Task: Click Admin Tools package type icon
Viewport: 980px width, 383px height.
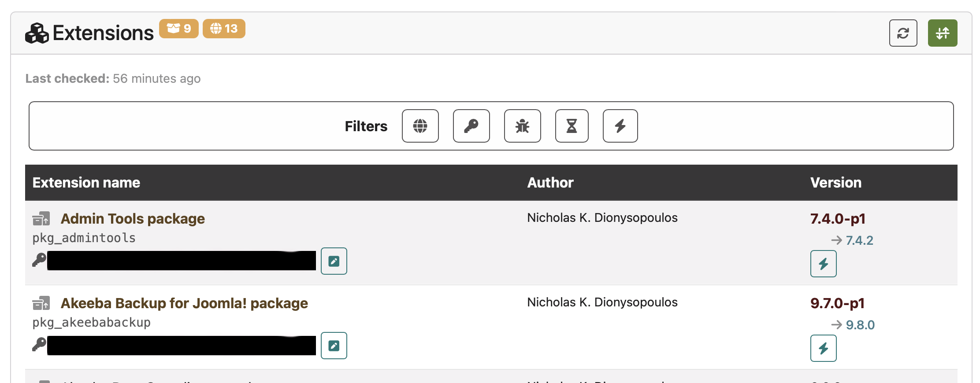Action: [x=41, y=218]
